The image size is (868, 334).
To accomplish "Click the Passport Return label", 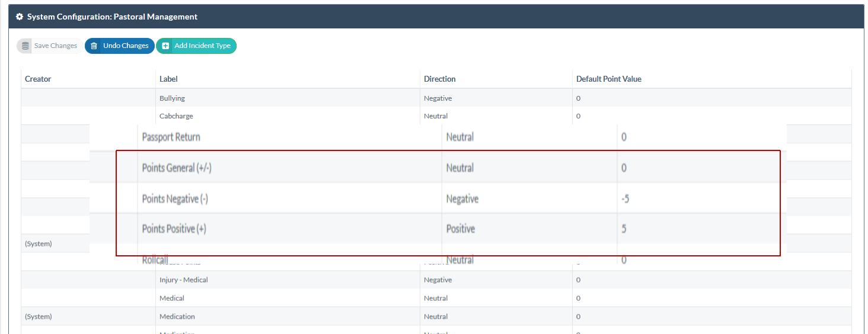I will [x=171, y=137].
